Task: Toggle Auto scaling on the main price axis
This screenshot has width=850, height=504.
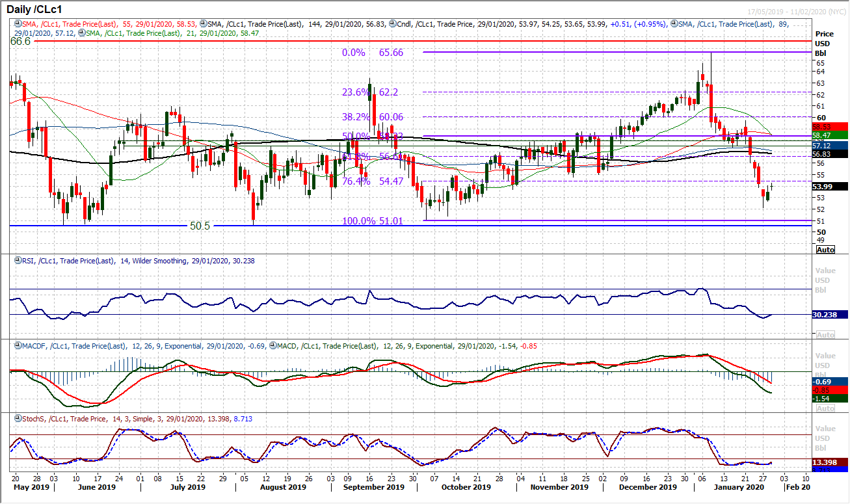Action: 825,249
